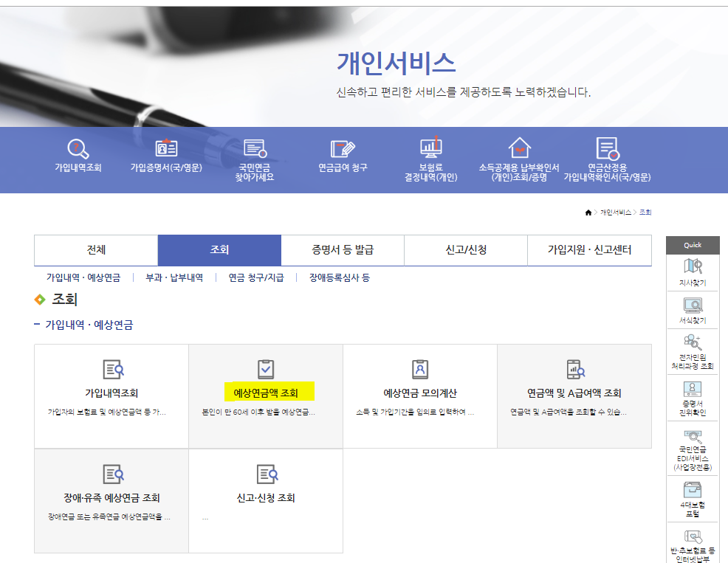Image resolution: width=728 pixels, height=563 pixels.
Task: Click the 장애·유족 예상연금 조회 card icon
Action: pos(113,474)
